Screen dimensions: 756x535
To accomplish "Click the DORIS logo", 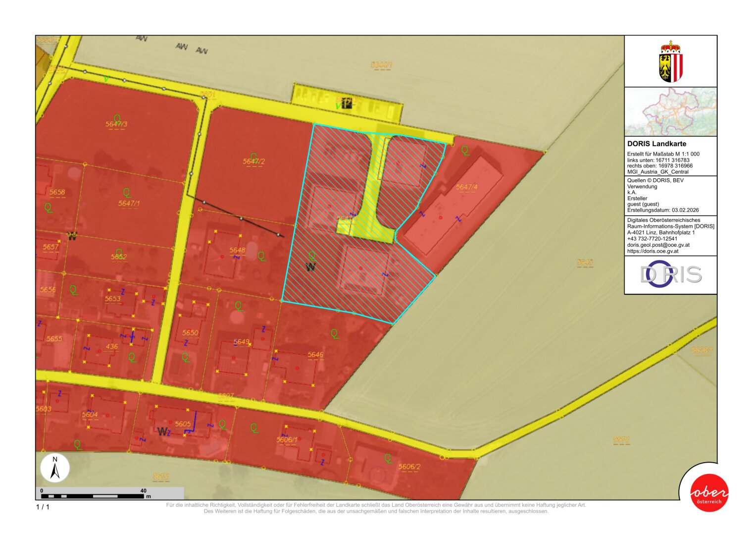I will click(x=670, y=274).
